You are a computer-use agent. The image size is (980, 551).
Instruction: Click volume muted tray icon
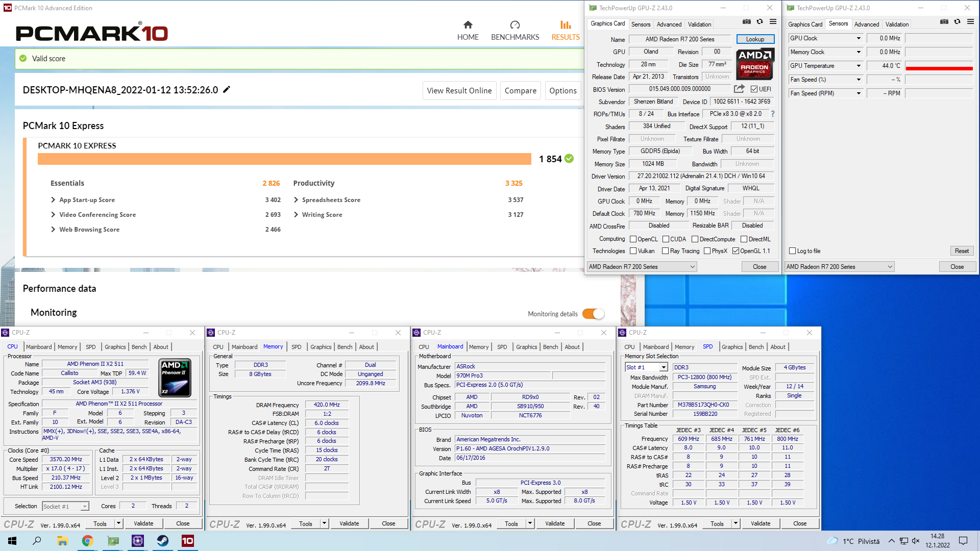[x=916, y=541]
